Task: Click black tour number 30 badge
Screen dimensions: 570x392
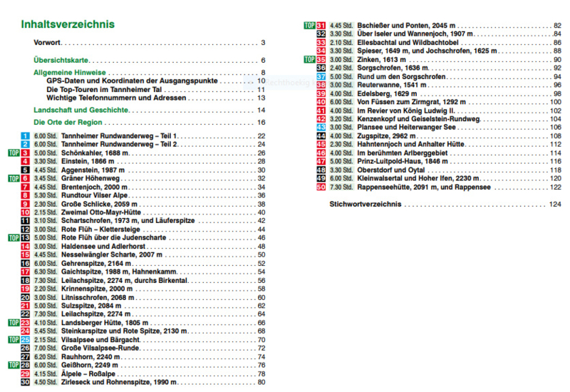Action: (25, 382)
